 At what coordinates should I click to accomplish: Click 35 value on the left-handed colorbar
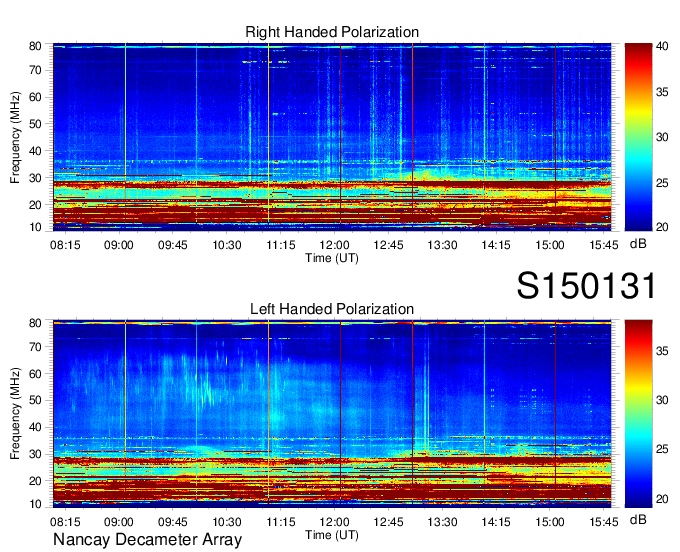pyautogui.click(x=662, y=351)
